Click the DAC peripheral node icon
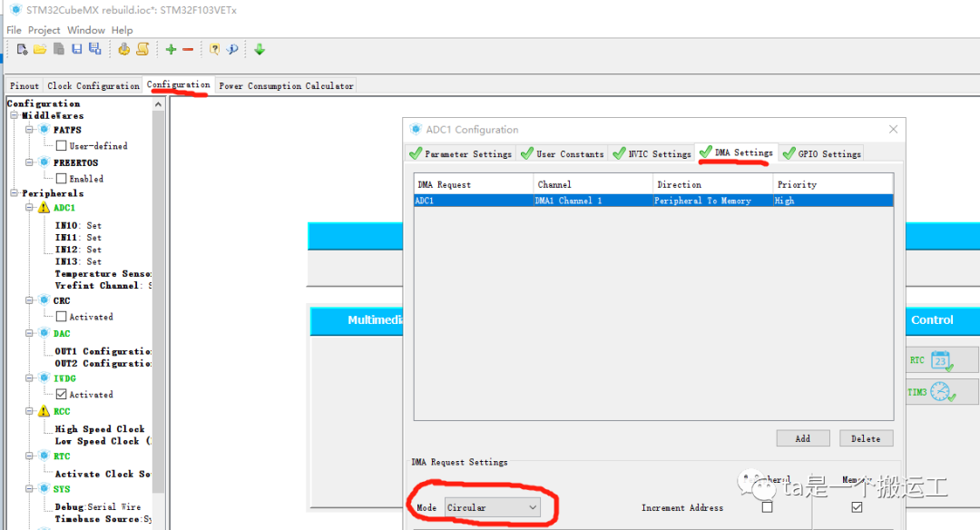This screenshot has height=530, width=980. [x=44, y=333]
